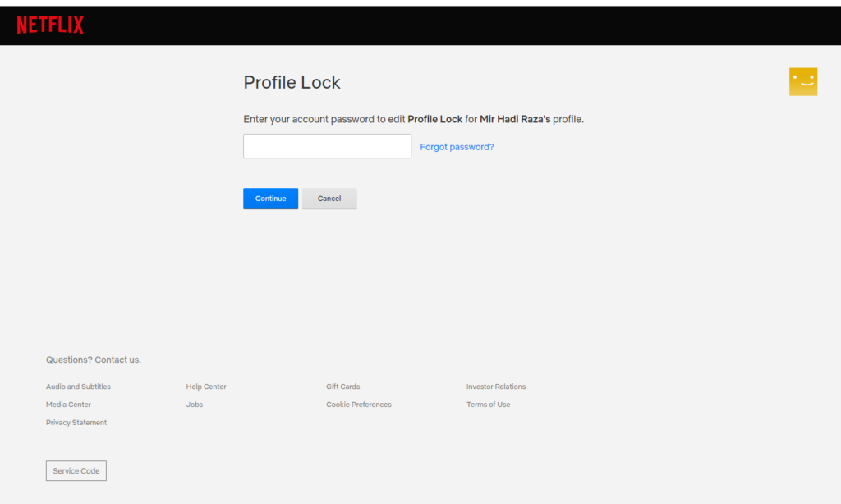Viewport: 841px width, 504px height.
Task: Click the Profile Lock page heading
Action: click(x=292, y=82)
